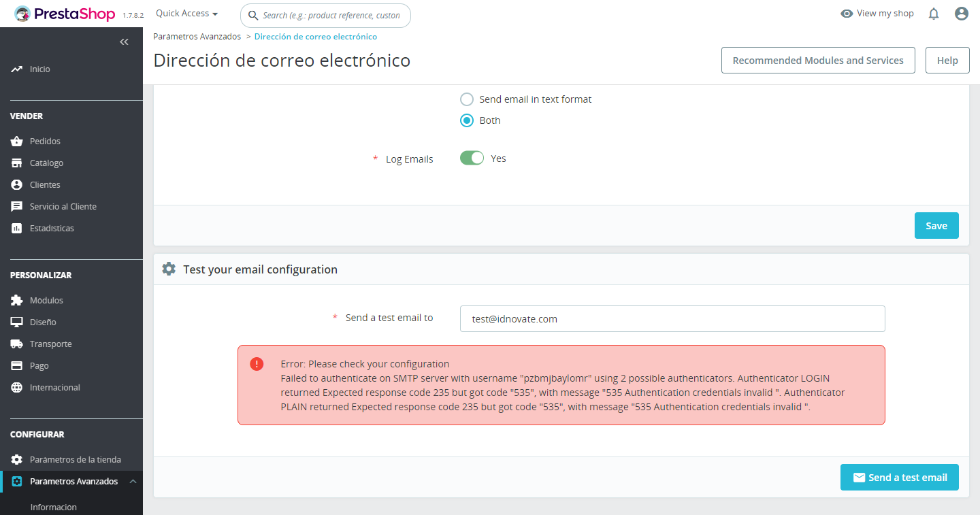This screenshot has height=515, width=980.
Task: Click the Pedidos basket icon
Action: pos(17,142)
